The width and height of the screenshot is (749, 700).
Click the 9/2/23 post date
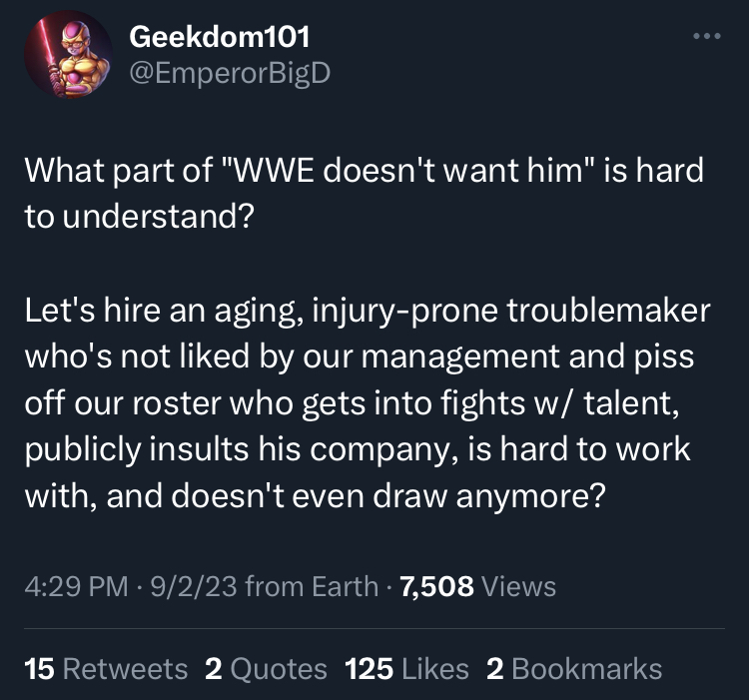click(x=190, y=586)
